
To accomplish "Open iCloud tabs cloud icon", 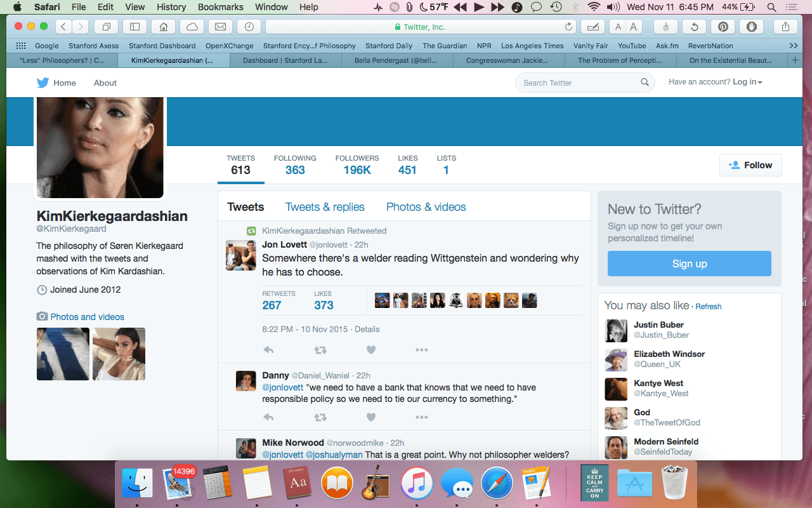I will [192, 27].
